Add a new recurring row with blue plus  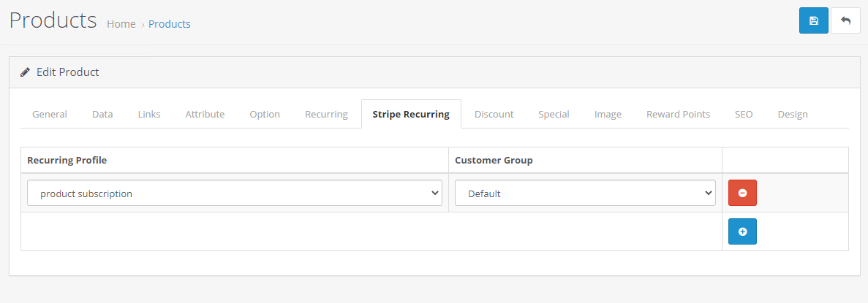coord(742,231)
